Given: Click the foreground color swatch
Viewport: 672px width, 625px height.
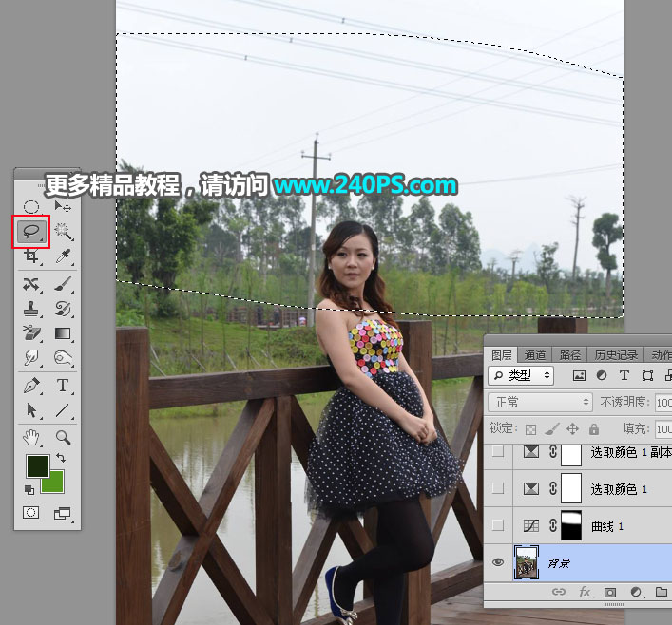Looking at the screenshot, I should pyautogui.click(x=37, y=465).
